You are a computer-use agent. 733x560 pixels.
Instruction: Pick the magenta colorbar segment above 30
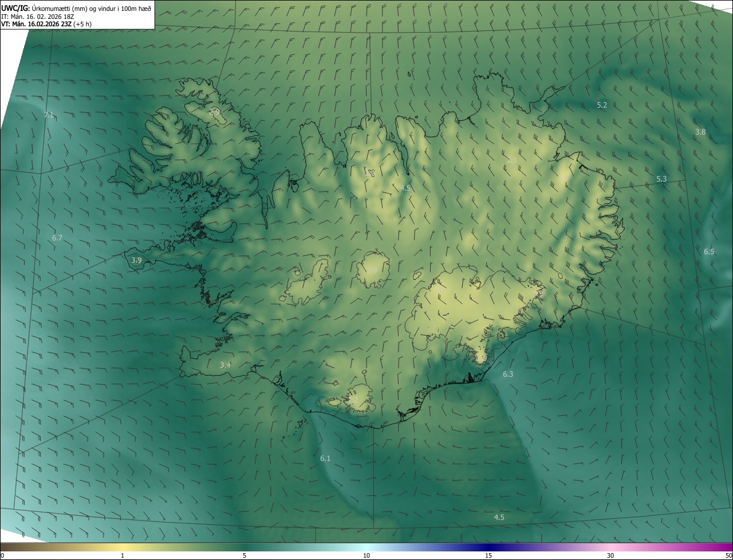point(610,547)
